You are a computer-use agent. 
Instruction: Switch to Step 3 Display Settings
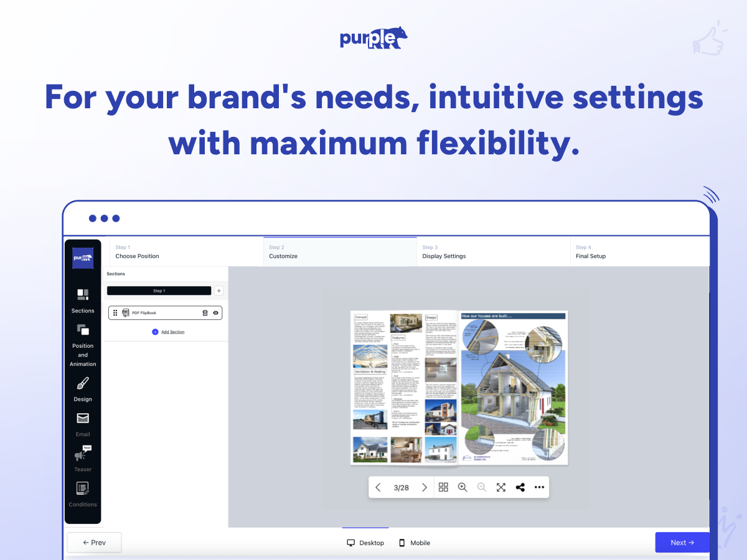(493, 251)
